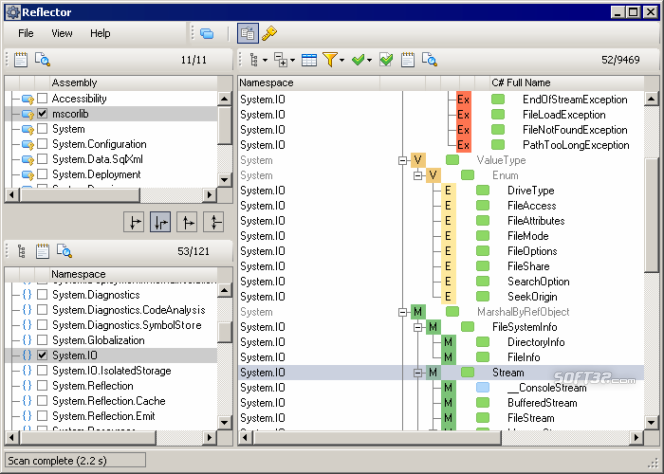The image size is (664, 474).
Task: Toggle the highlighted panel layout icon
Action: point(248,33)
